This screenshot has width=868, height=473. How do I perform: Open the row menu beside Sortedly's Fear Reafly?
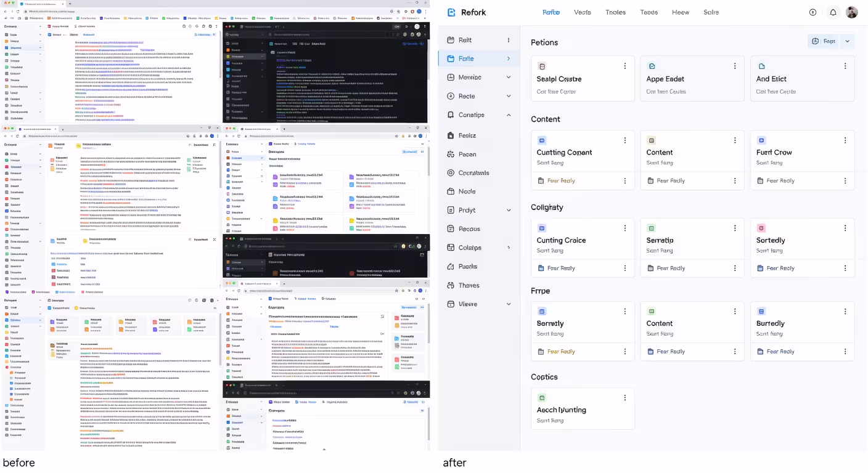click(845, 269)
